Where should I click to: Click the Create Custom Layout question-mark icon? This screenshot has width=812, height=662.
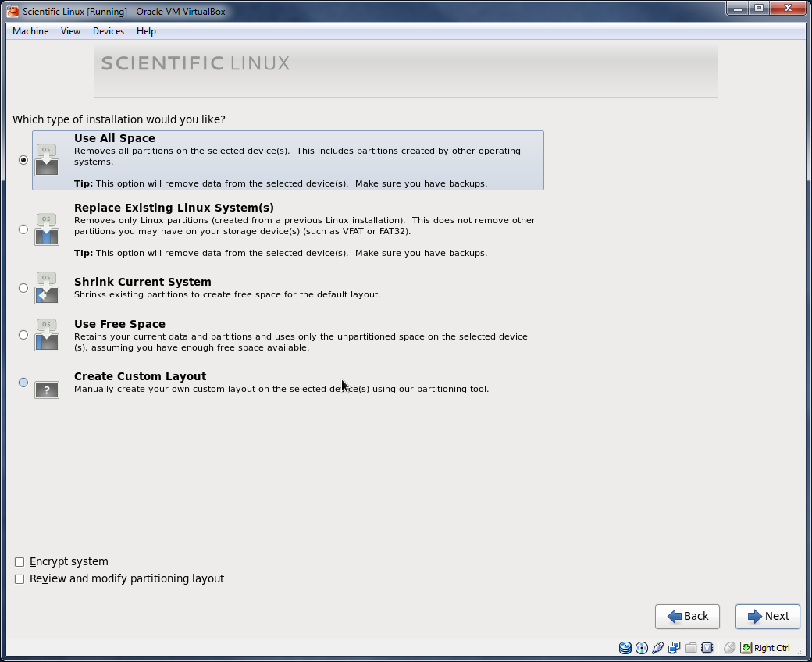47,390
